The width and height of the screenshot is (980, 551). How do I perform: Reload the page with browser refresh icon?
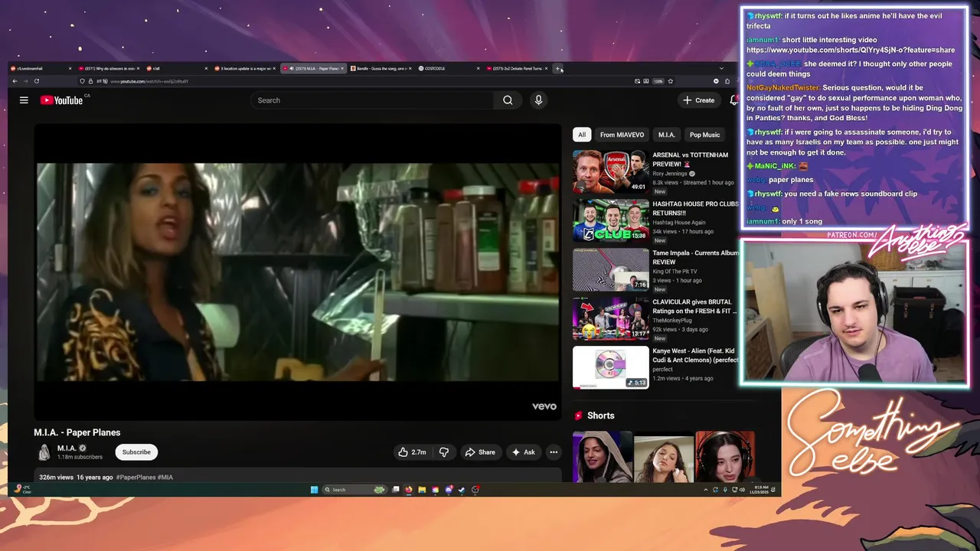pos(36,80)
